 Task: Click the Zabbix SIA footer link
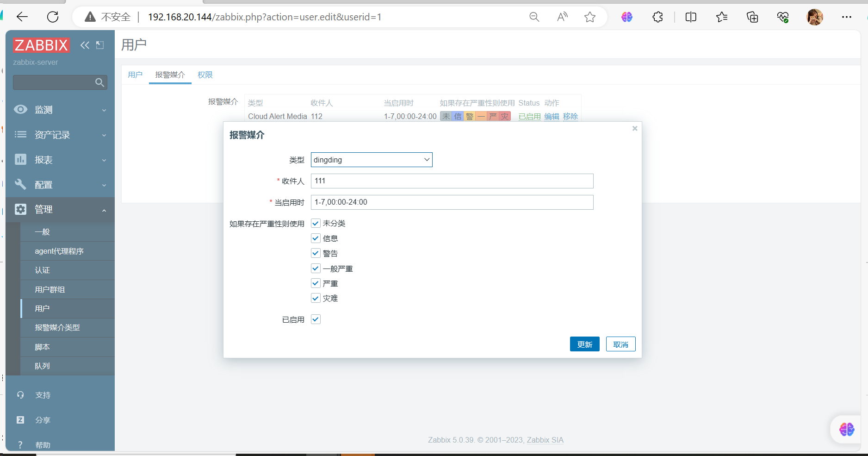click(545, 440)
